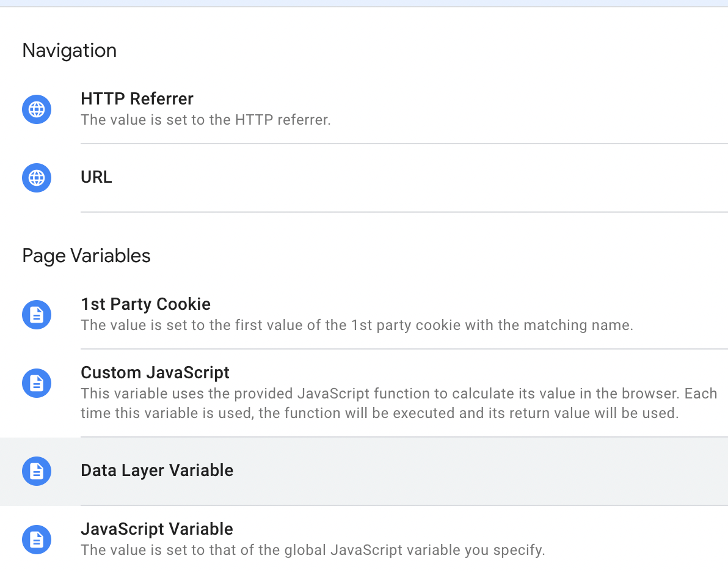Click the Data Layer Variable label
Screen dimensions: 728x572
[157, 470]
